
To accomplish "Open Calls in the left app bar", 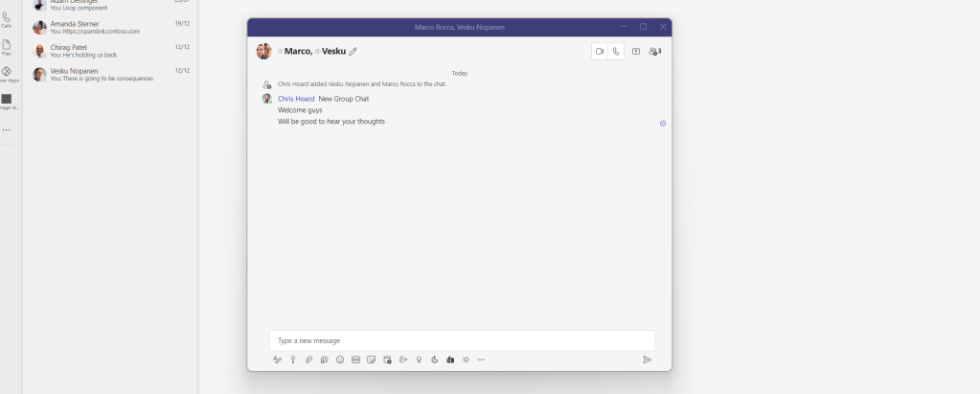I will (x=7, y=19).
